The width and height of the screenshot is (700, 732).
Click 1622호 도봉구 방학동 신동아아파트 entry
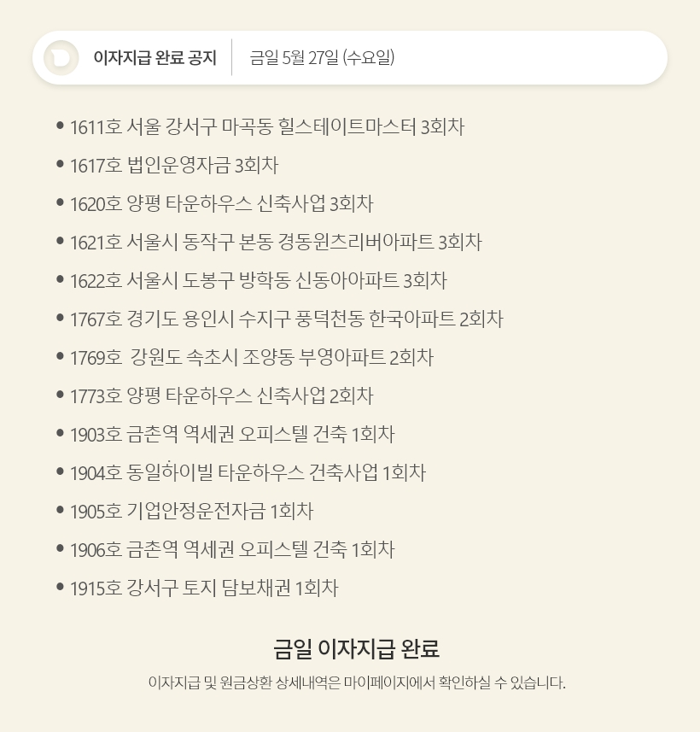258,281
